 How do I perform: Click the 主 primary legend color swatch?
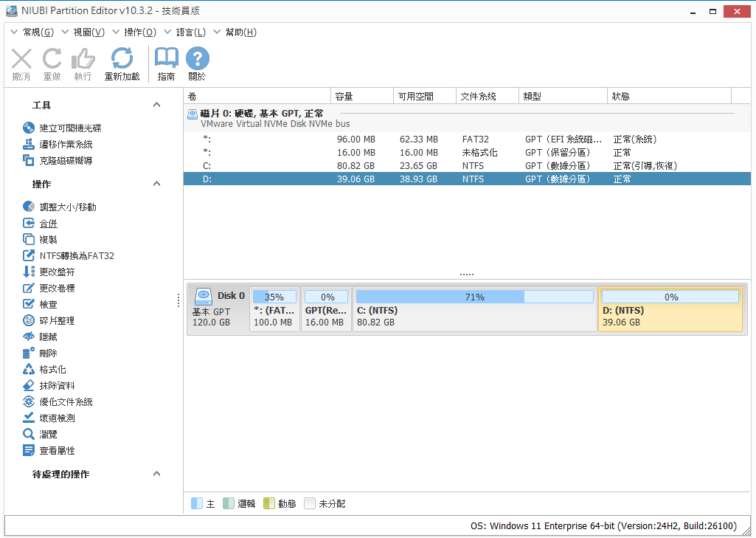click(x=197, y=503)
